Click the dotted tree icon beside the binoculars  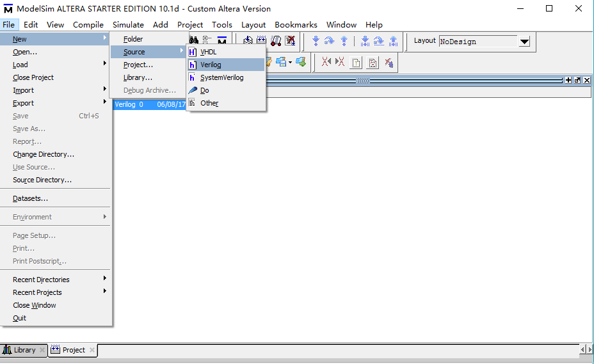pos(207,40)
